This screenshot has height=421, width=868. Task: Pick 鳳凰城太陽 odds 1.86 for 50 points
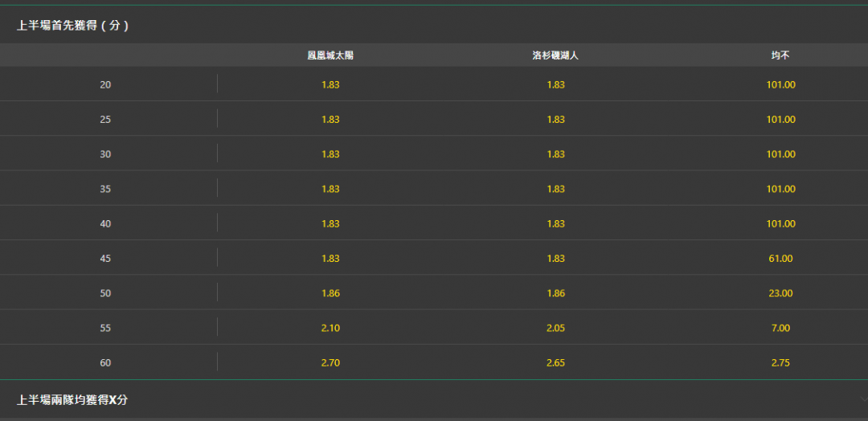pyautogui.click(x=330, y=293)
